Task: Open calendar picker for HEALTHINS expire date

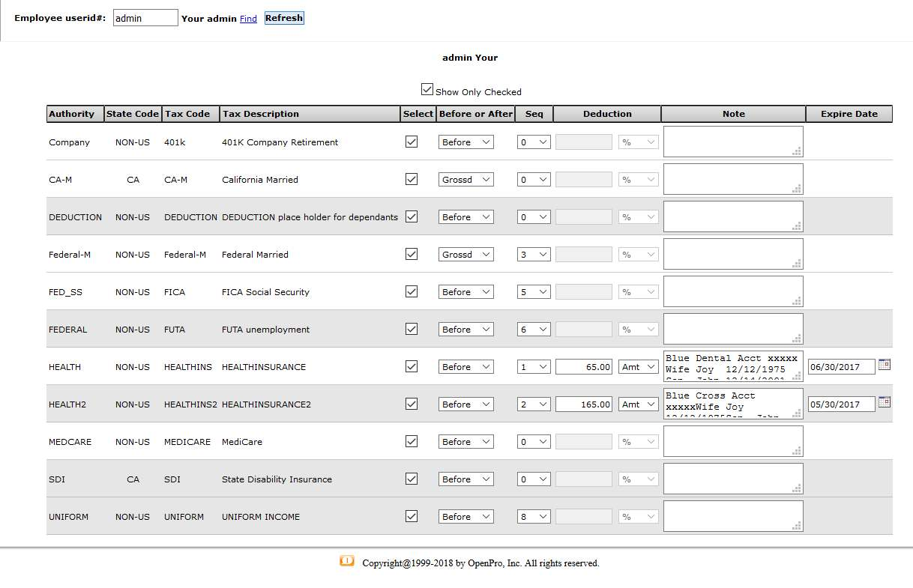Action: click(x=885, y=365)
